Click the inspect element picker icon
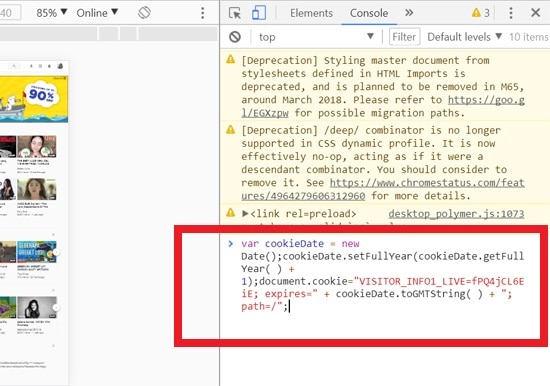 (x=235, y=13)
